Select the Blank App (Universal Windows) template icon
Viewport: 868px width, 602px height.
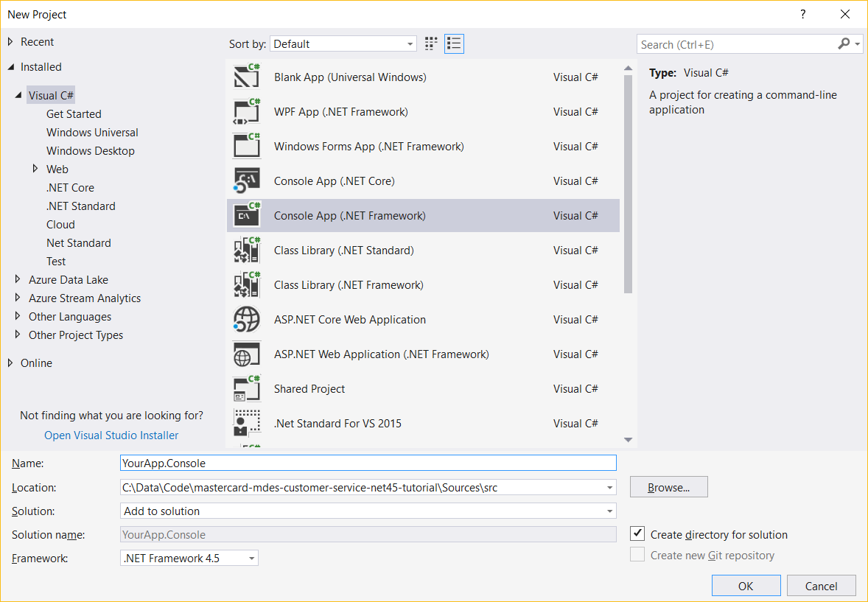(x=247, y=77)
